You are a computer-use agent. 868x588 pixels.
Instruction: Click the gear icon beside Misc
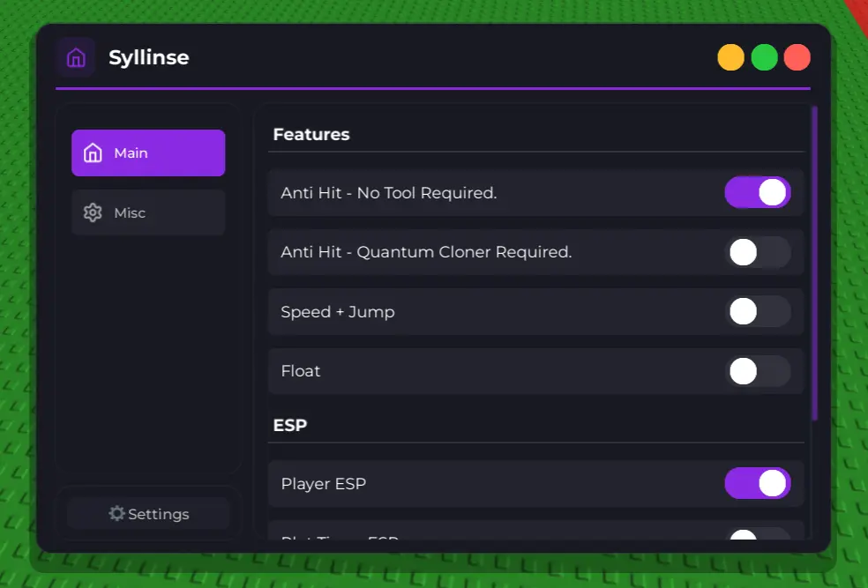click(x=93, y=212)
